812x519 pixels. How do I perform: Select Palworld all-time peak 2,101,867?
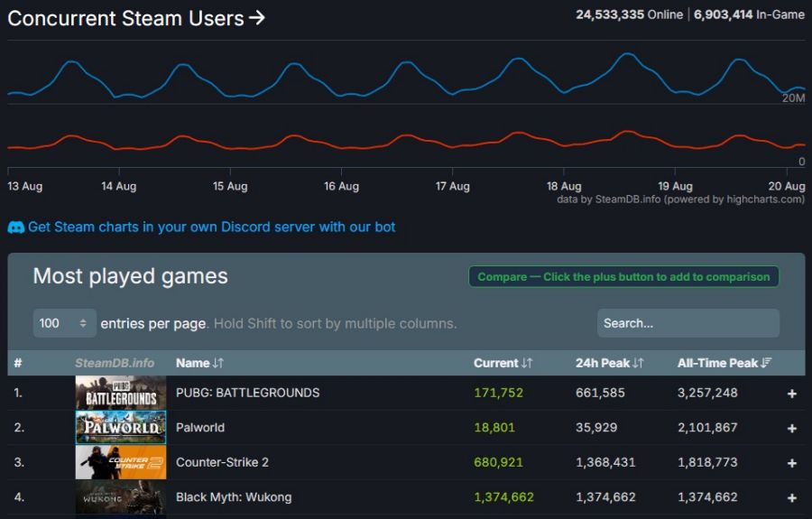pyautogui.click(x=707, y=427)
